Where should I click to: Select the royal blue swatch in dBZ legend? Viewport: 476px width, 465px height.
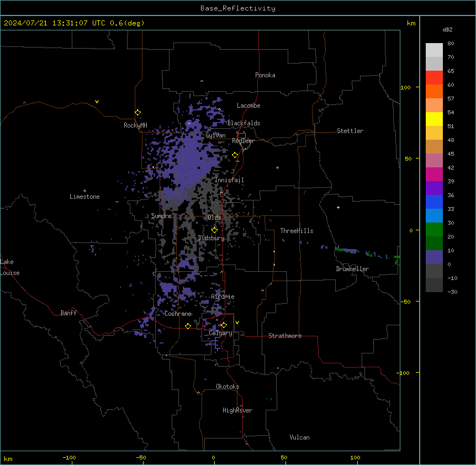(x=434, y=202)
